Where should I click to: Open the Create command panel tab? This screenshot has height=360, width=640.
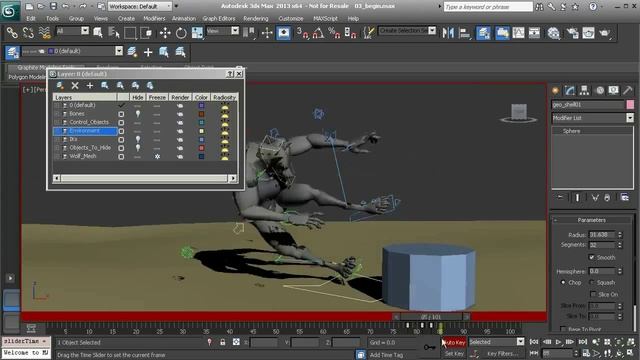555,90
